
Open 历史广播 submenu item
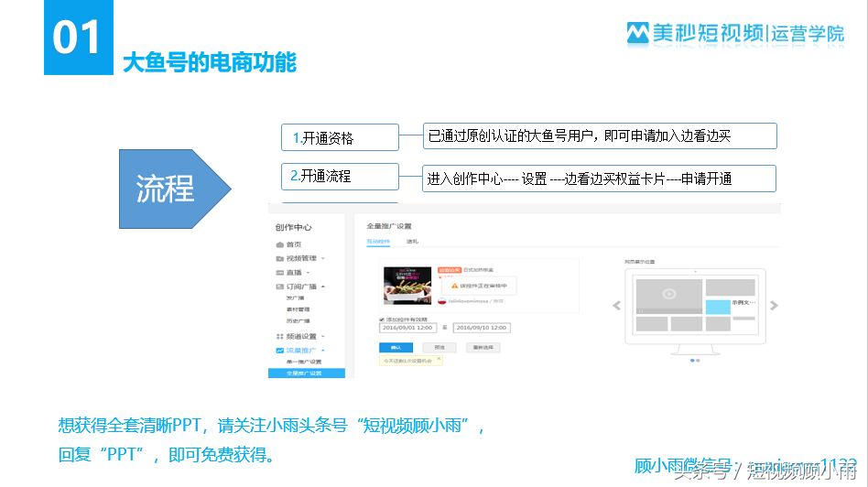298,321
